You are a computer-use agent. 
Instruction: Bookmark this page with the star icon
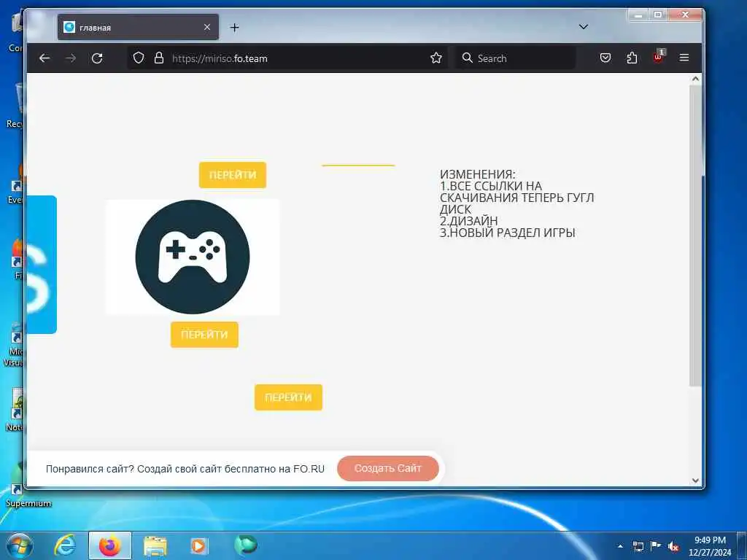tap(436, 58)
